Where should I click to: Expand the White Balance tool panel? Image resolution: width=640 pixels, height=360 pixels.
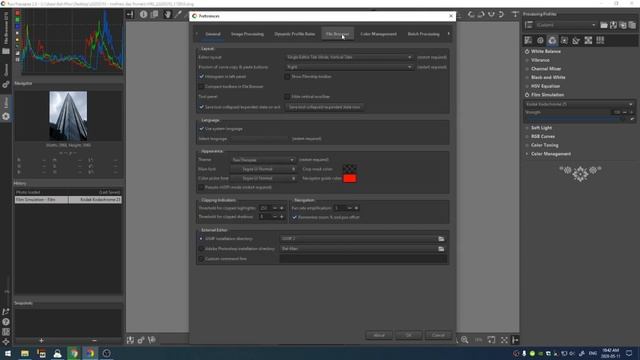[x=545, y=51]
